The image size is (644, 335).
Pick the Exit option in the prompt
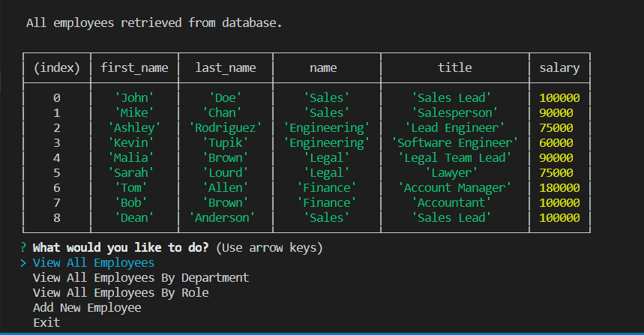[x=46, y=323]
